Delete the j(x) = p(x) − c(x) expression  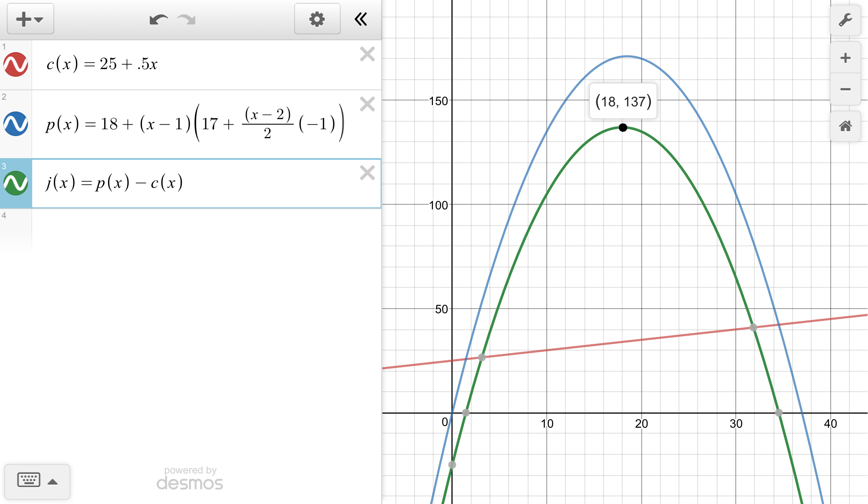coord(367,173)
